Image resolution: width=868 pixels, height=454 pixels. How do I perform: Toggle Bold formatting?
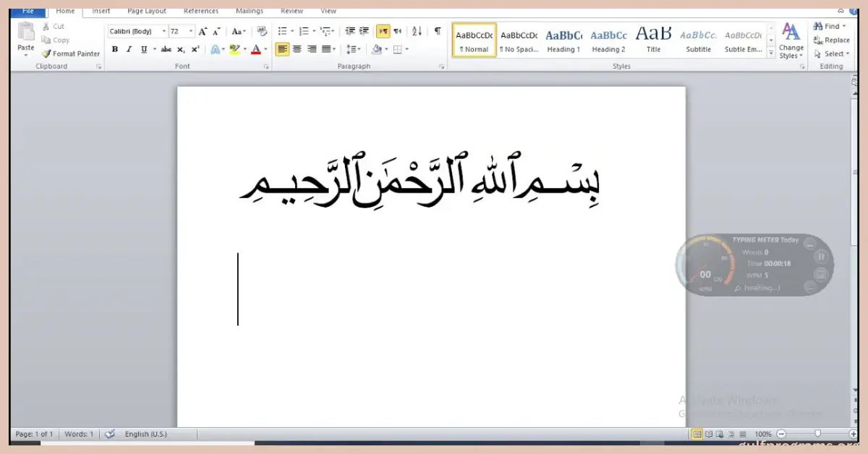[115, 49]
